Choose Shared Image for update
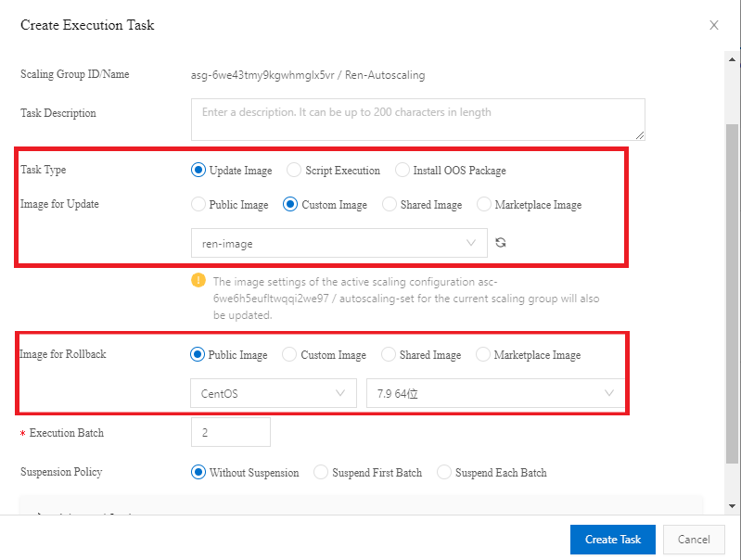The height and width of the screenshot is (560, 741). [390, 205]
